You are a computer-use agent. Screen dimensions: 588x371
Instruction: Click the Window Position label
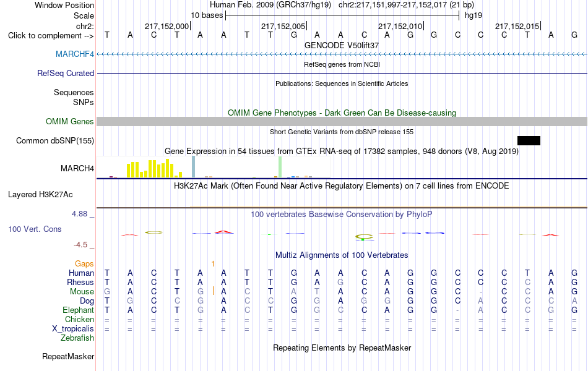click(64, 5)
